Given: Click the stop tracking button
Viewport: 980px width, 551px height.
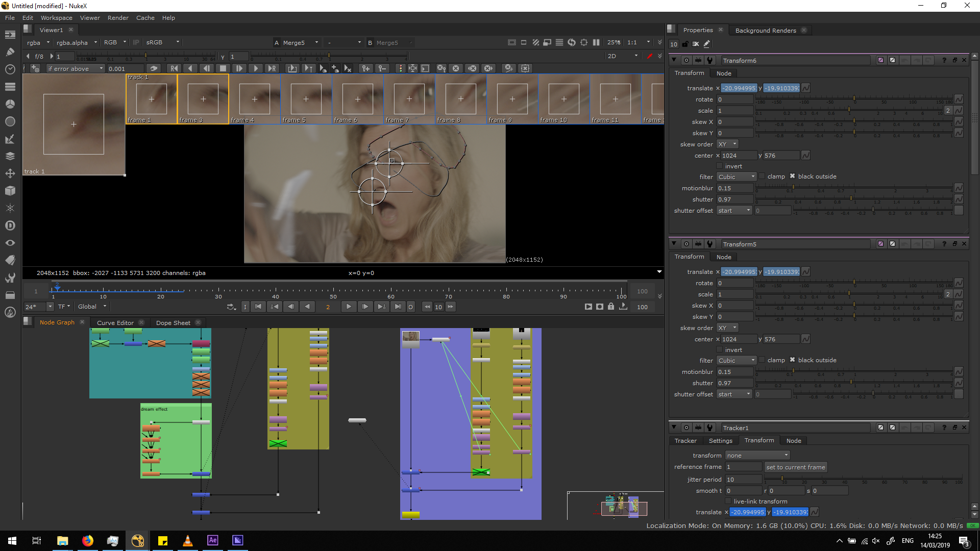Looking at the screenshot, I should pos(223,68).
